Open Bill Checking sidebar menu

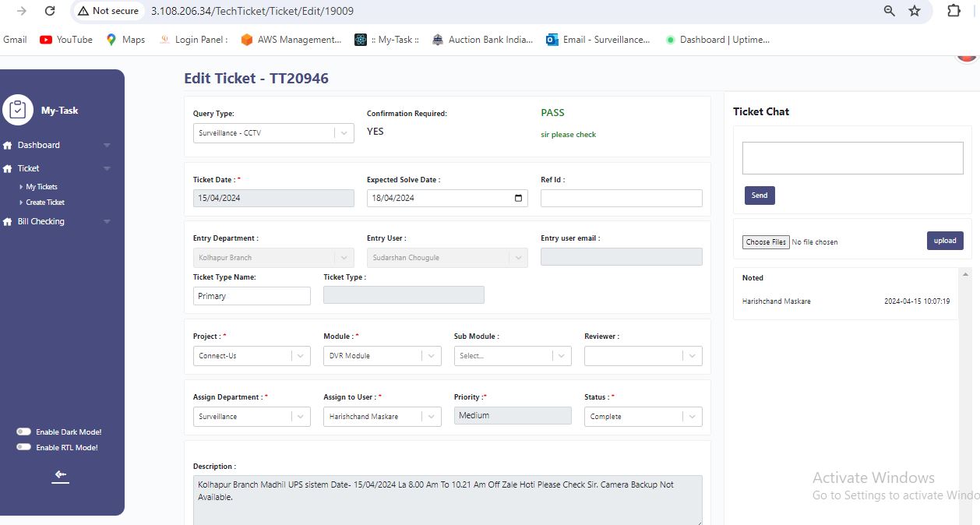(x=41, y=222)
